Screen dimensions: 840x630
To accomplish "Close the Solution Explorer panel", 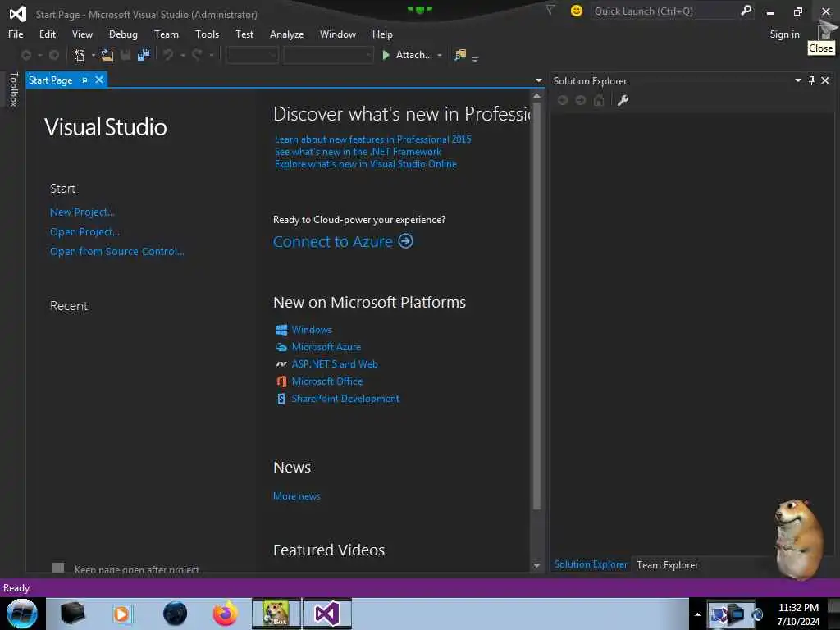I will click(x=825, y=80).
